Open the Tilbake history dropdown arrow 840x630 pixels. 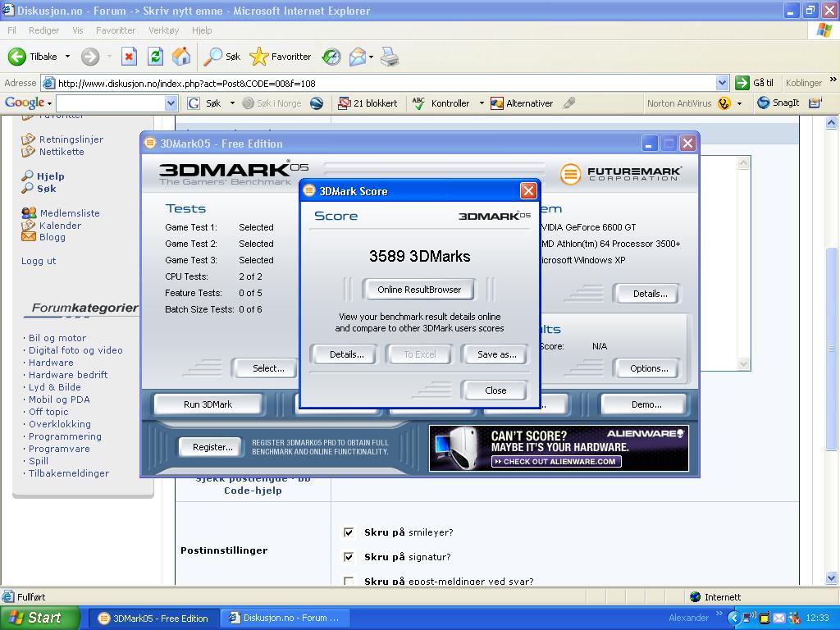pyautogui.click(x=67, y=57)
